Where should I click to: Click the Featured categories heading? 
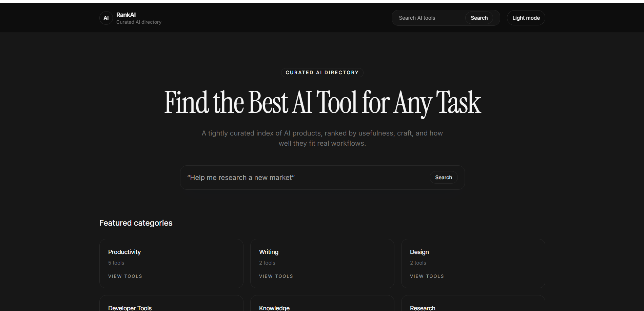[136, 223]
